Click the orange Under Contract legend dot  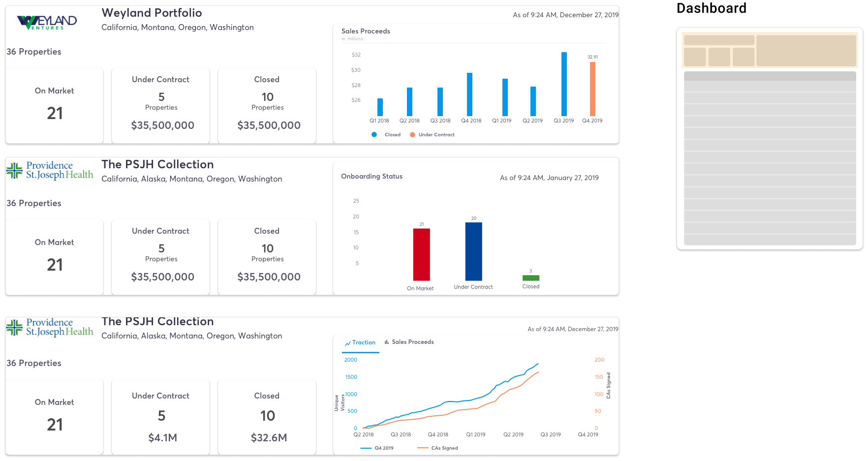tap(412, 134)
